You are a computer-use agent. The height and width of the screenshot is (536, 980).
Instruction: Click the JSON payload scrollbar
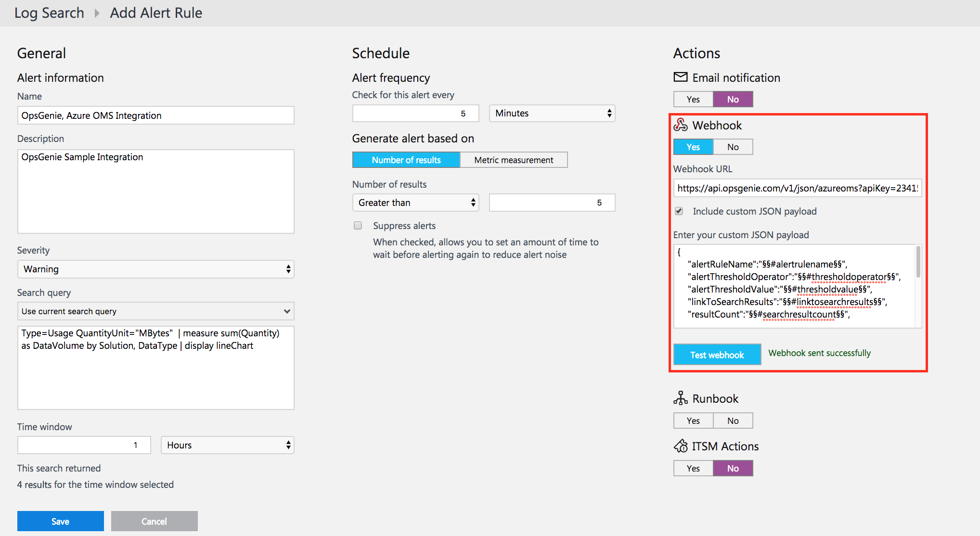pyautogui.click(x=918, y=262)
